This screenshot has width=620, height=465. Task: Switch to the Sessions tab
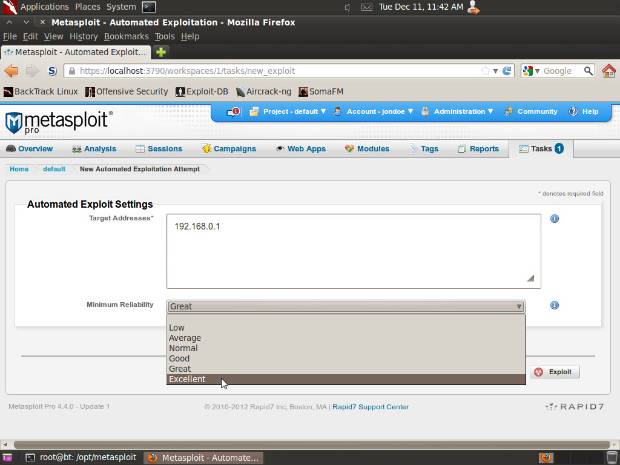tap(159, 149)
